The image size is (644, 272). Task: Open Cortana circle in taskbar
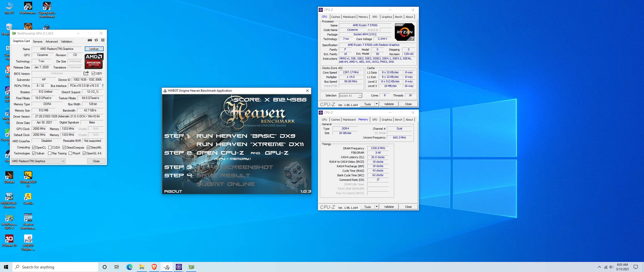tap(105, 267)
